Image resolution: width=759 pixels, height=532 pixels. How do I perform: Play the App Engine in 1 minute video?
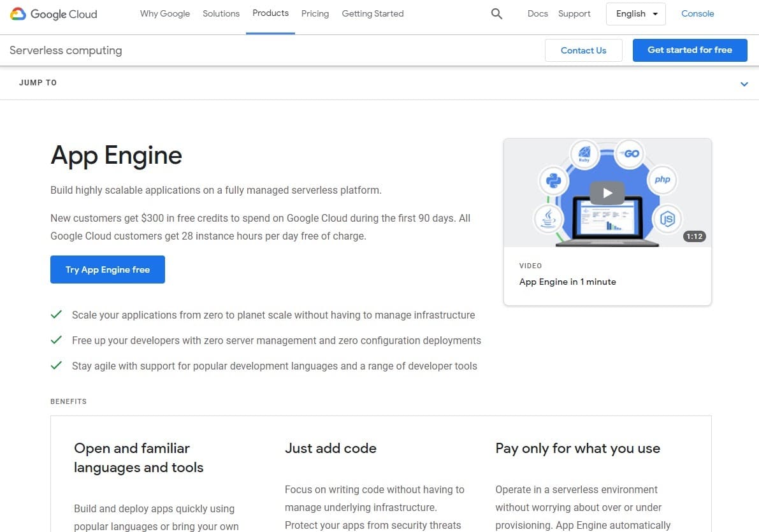606,192
